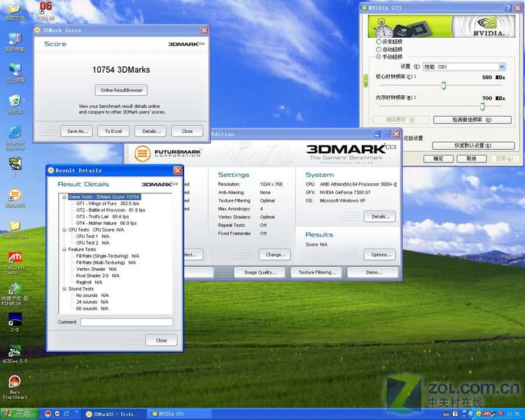Adjust the core clock frequency slider
The width and height of the screenshot is (525, 420).
[443, 85]
